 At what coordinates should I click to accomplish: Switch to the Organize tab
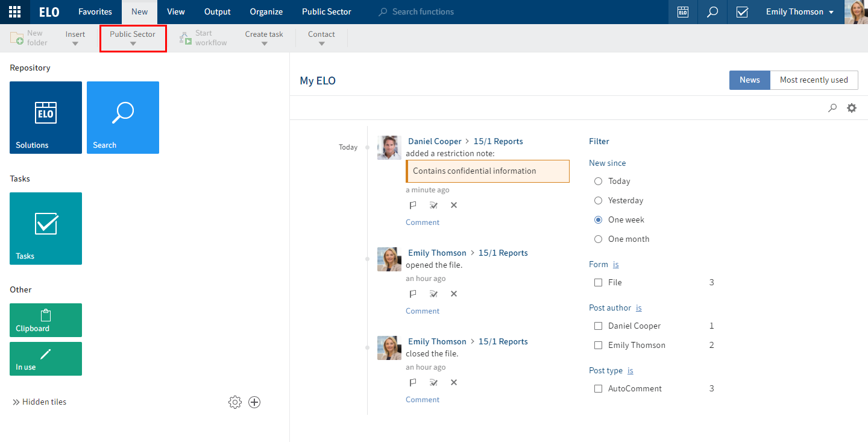(266, 12)
